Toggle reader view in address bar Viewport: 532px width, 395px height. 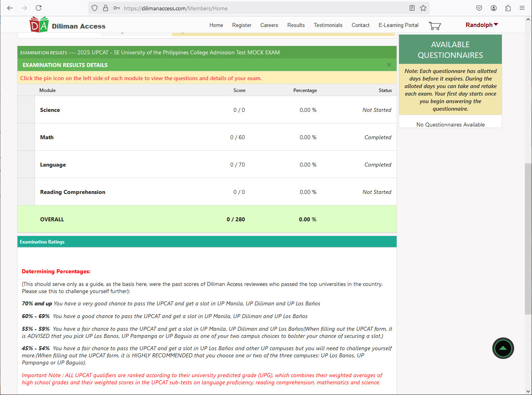point(412,8)
